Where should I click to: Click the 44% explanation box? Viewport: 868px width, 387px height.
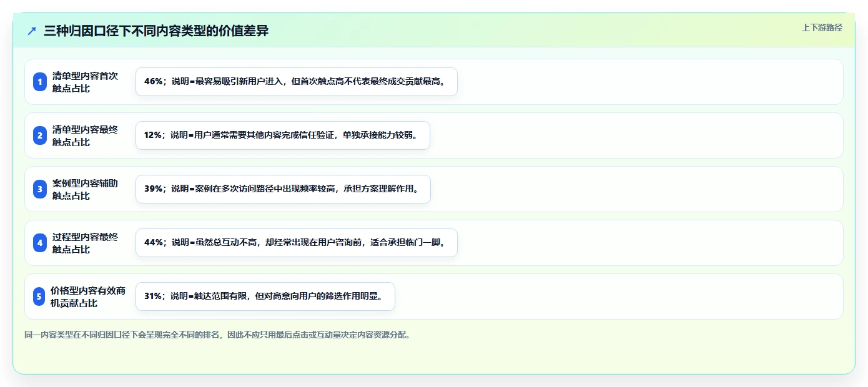pyautogui.click(x=297, y=243)
